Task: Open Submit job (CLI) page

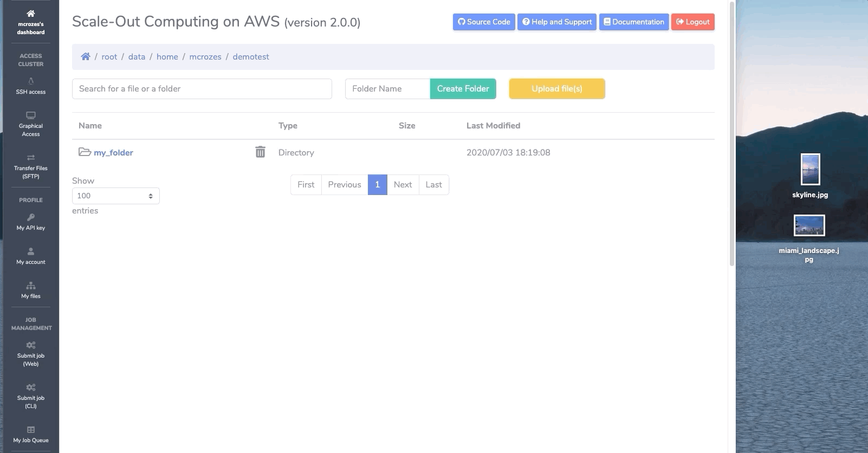Action: (x=31, y=396)
